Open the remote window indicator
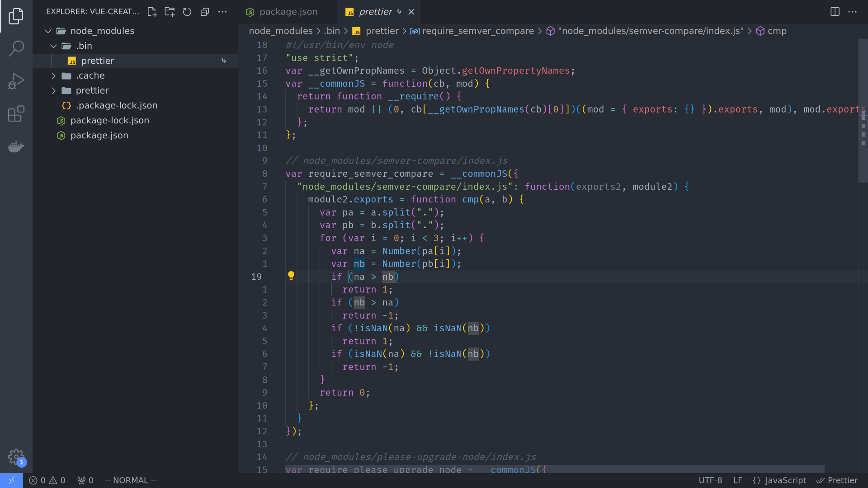The height and width of the screenshot is (488, 868). 11,480
